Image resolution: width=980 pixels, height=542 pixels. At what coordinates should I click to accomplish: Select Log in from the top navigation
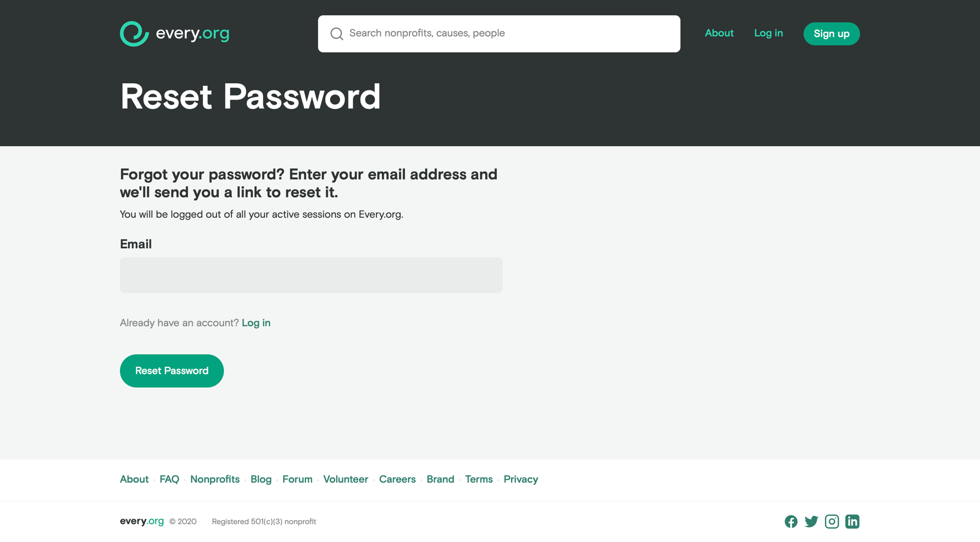[x=768, y=33]
